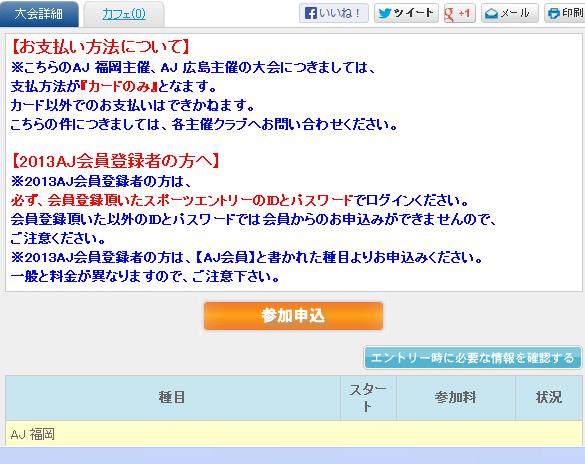Click the 参加料 column header
This screenshot has height=464, width=585.
pos(456,398)
